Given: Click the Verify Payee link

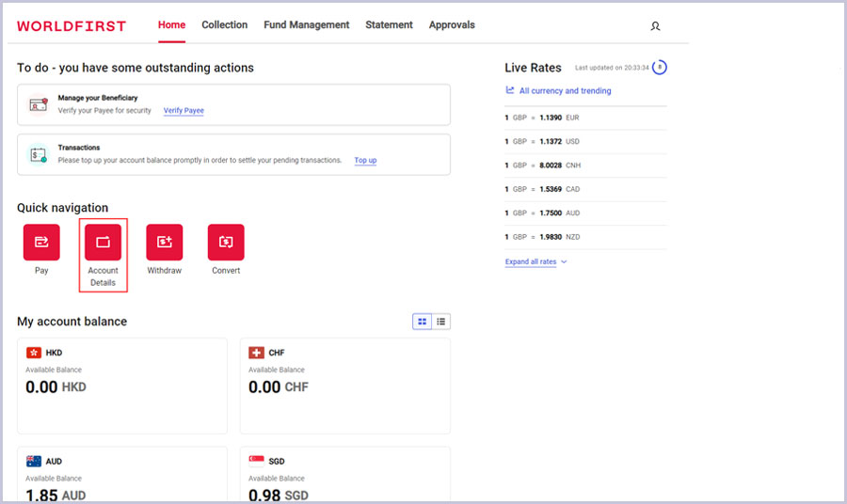Looking at the screenshot, I should 184,111.
